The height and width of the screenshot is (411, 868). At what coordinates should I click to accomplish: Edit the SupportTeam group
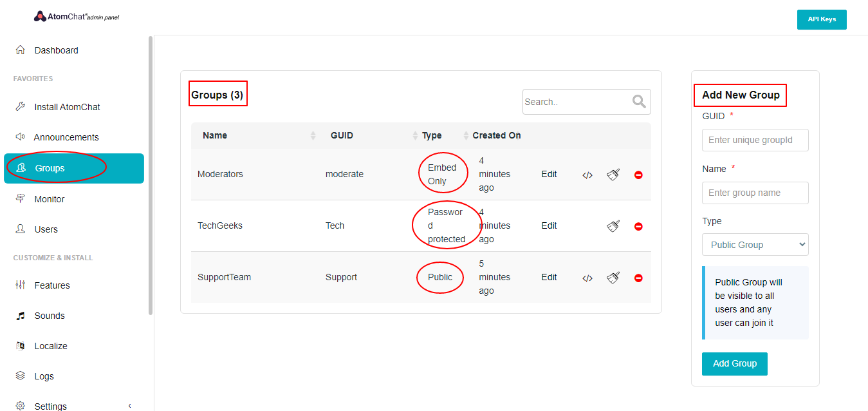(549, 277)
